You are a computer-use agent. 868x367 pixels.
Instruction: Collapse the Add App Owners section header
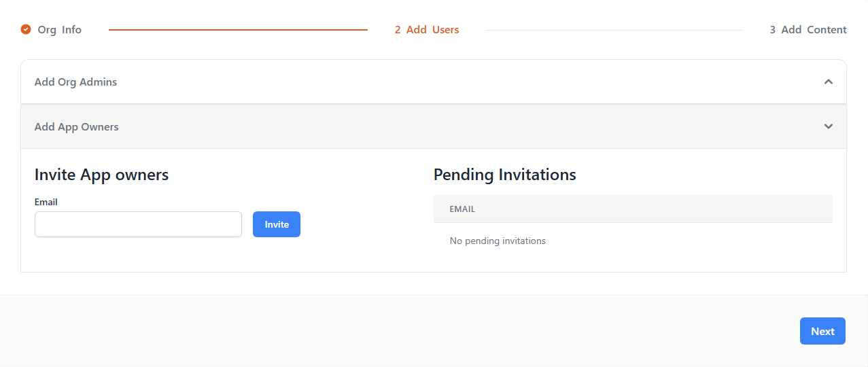pyautogui.click(x=76, y=127)
